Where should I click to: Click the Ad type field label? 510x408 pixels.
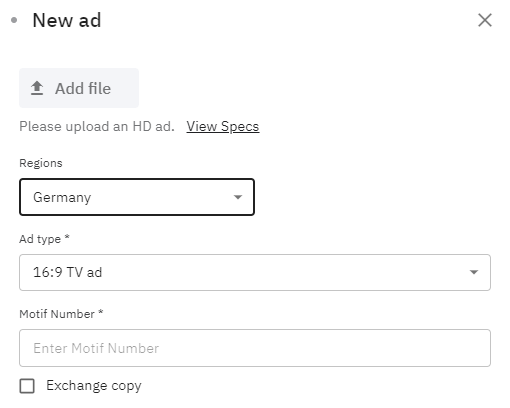pyautogui.click(x=40, y=239)
